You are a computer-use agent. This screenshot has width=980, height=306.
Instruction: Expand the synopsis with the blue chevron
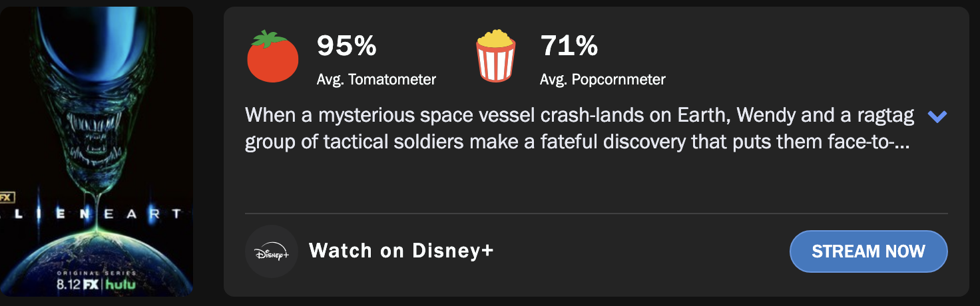point(937,117)
